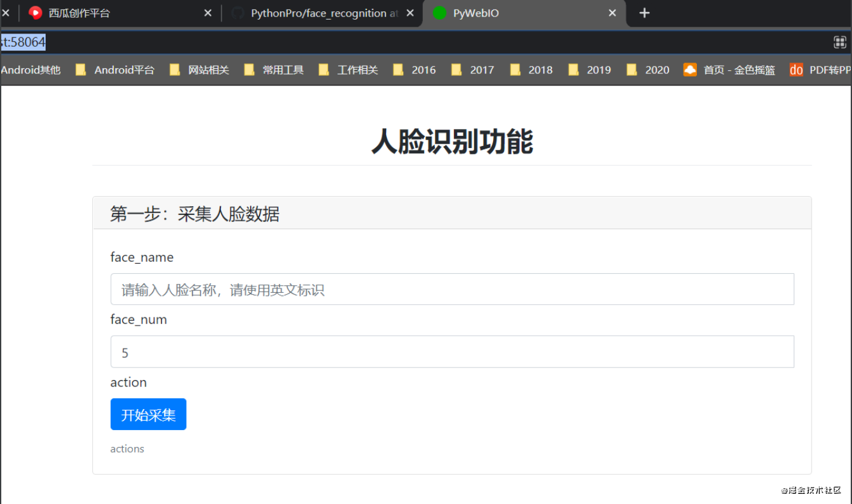Viewport: 852px width, 504px height.
Task: Click the PDF转PPT bookmark icon
Action: (796, 70)
